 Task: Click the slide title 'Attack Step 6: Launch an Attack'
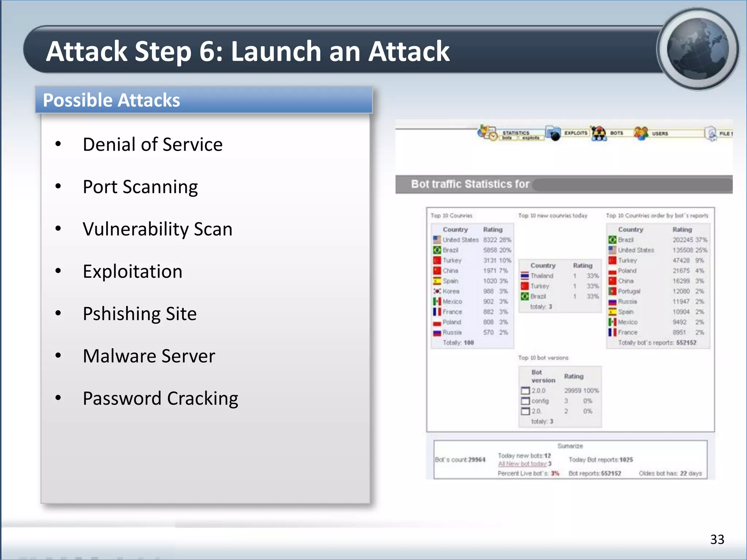(x=248, y=51)
